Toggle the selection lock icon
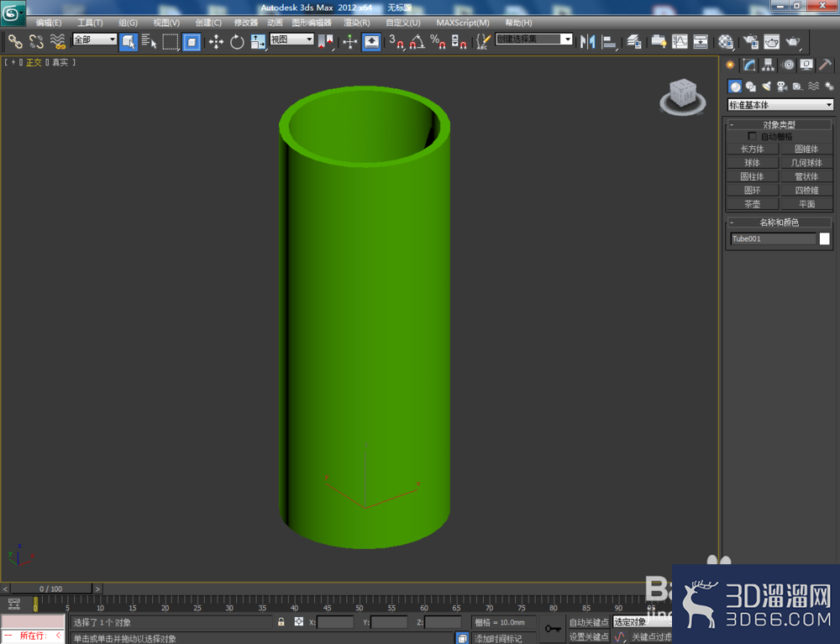The height and width of the screenshot is (644, 840). (x=281, y=621)
